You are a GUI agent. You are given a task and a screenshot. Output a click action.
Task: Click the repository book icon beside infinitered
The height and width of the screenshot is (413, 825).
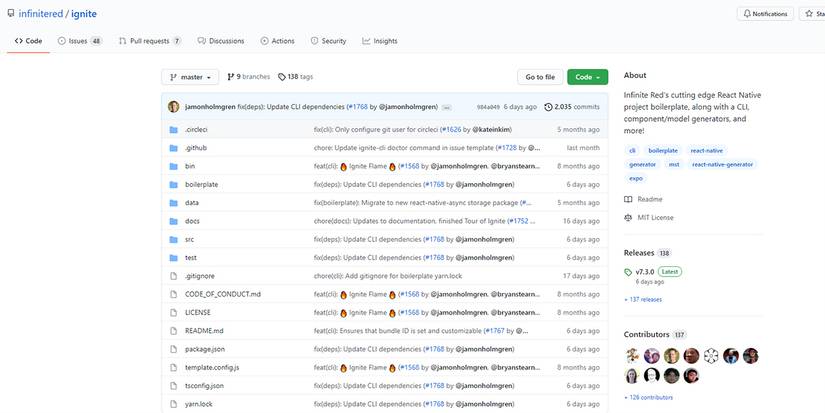pyautogui.click(x=11, y=14)
